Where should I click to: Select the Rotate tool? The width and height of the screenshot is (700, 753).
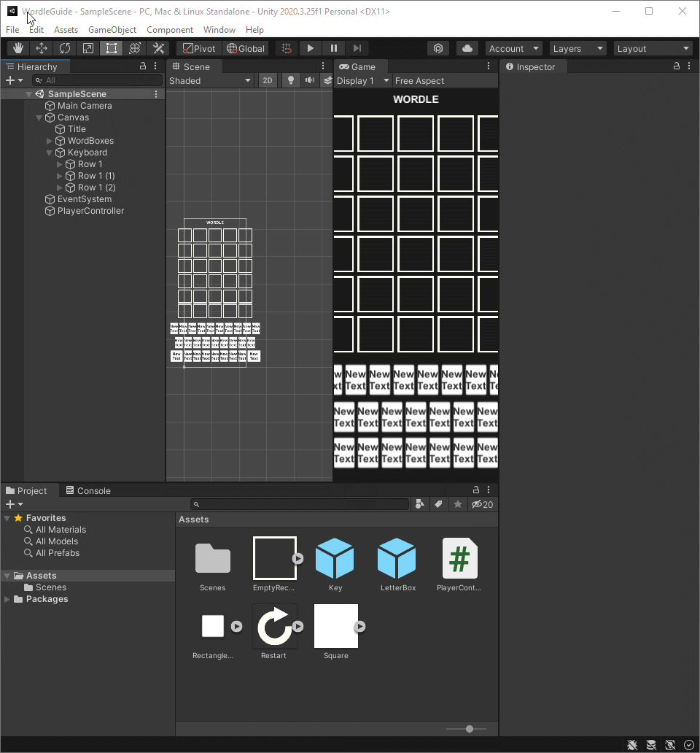65,48
